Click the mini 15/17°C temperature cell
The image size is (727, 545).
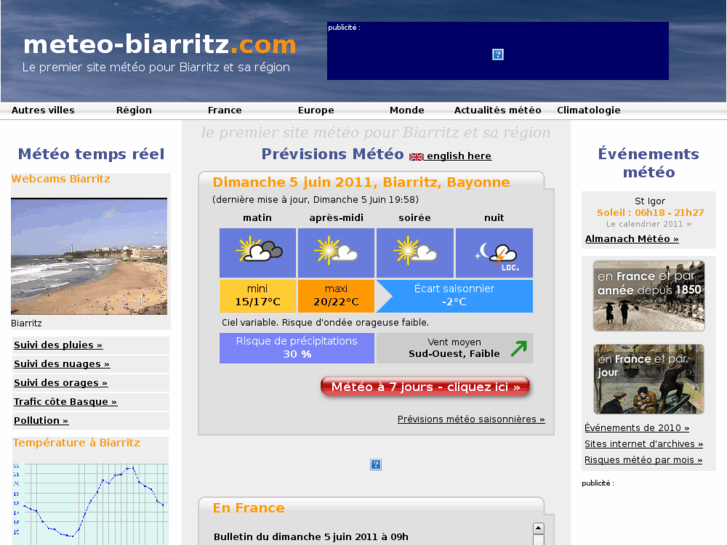(257, 296)
